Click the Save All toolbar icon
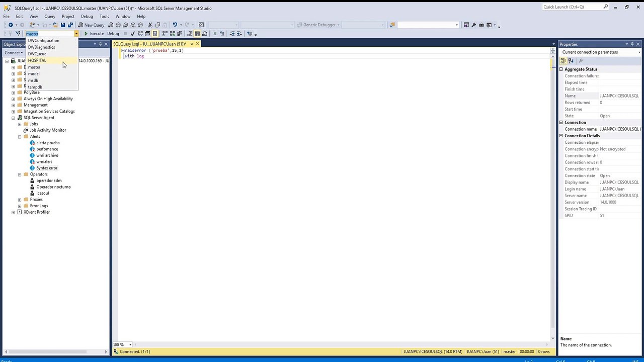 [70, 25]
